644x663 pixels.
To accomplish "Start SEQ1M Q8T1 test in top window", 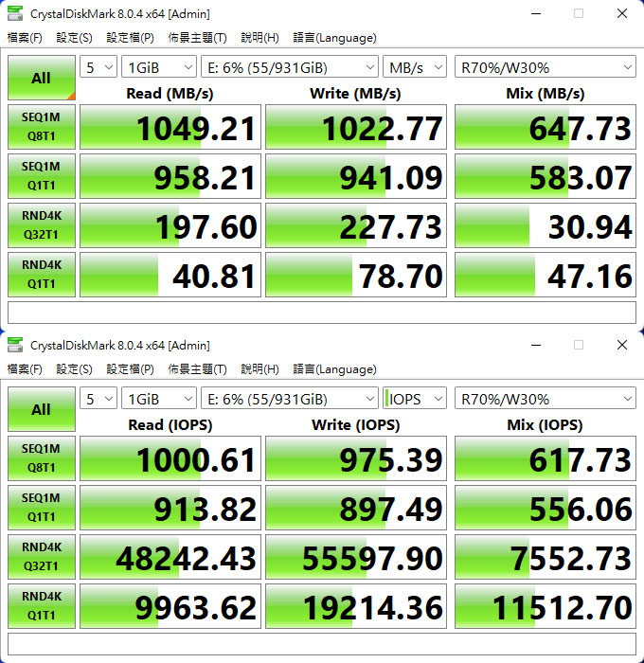I will coord(42,127).
